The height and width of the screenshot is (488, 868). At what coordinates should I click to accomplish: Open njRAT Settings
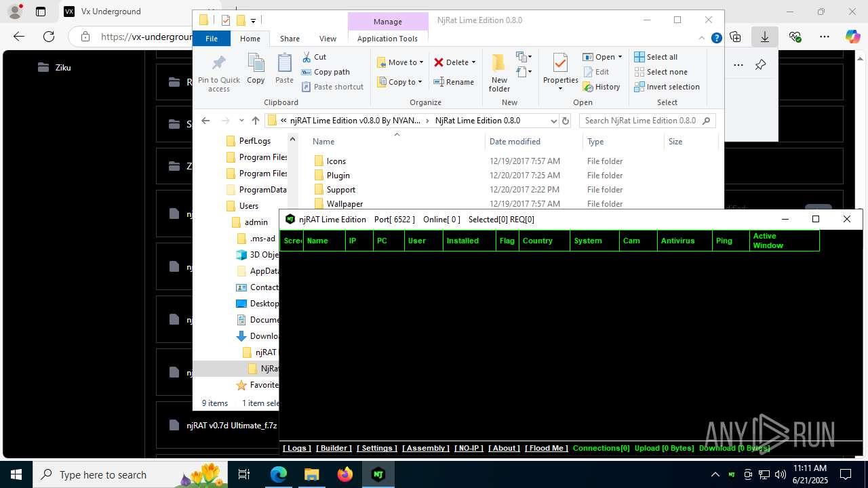click(x=378, y=448)
